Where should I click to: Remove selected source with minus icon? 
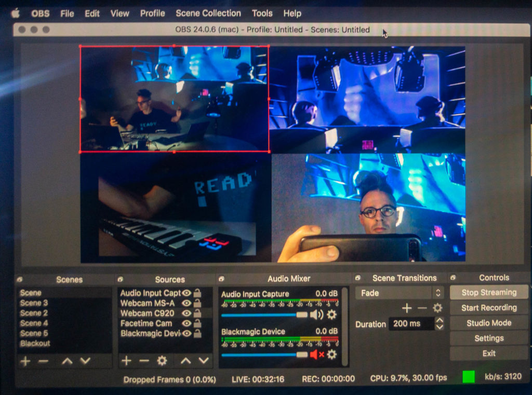tap(144, 361)
